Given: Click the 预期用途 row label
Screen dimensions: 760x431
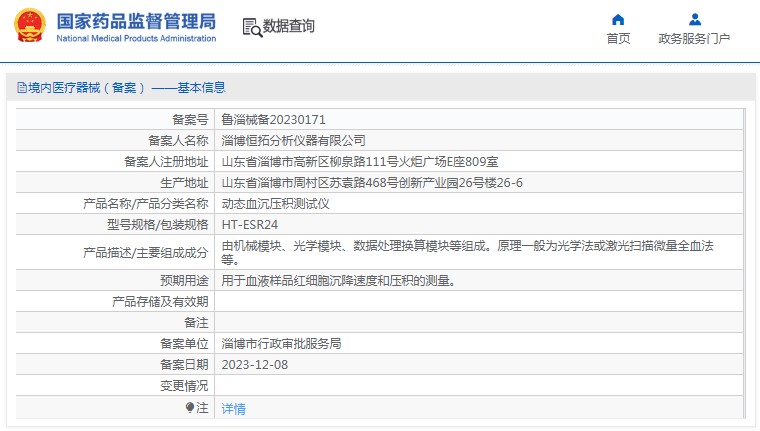Looking at the screenshot, I should tap(184, 280).
